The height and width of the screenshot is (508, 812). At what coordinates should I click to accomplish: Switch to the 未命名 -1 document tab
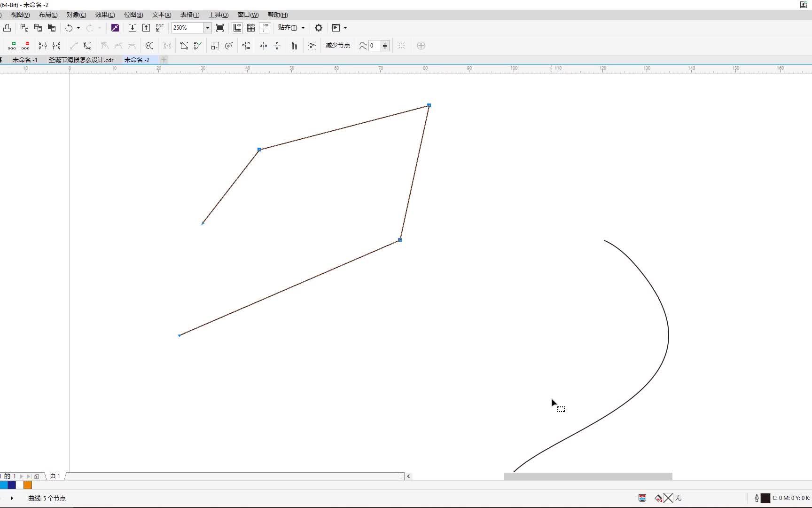(x=25, y=60)
